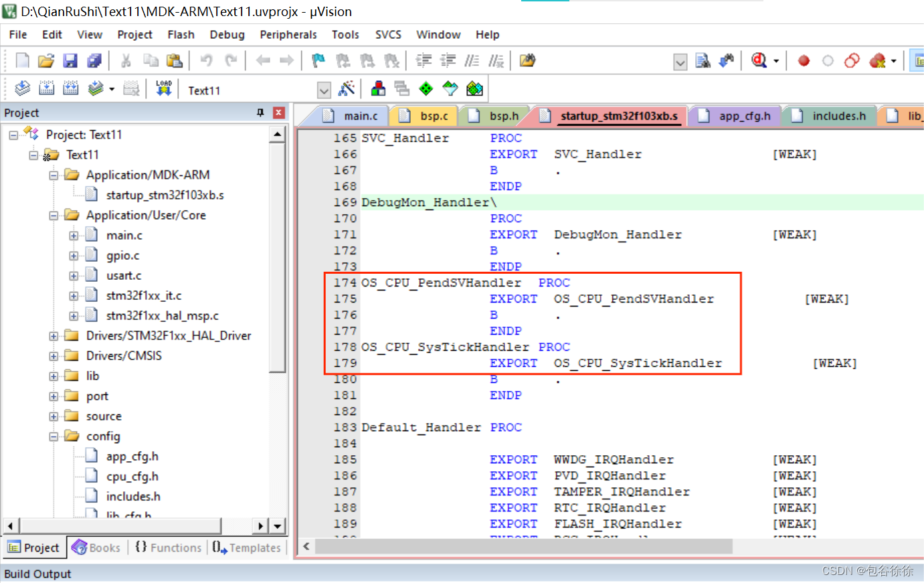Collapse the config folder
Image resolution: width=924 pixels, height=583 pixels.
tap(54, 436)
